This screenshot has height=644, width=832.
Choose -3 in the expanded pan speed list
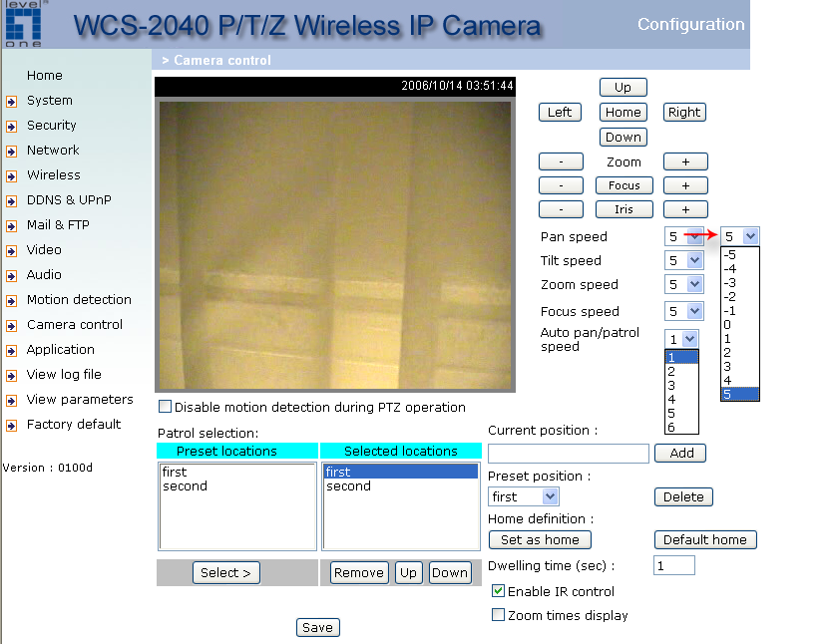(739, 282)
